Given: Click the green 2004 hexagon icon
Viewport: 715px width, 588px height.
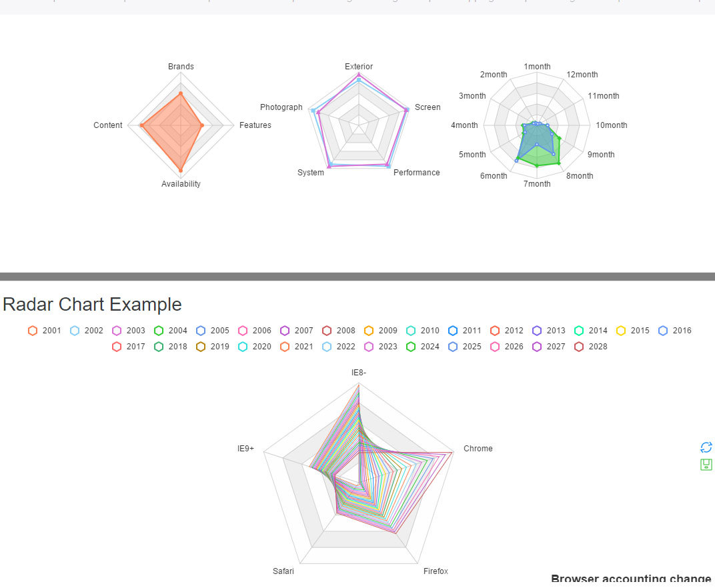Looking at the screenshot, I should tap(159, 330).
